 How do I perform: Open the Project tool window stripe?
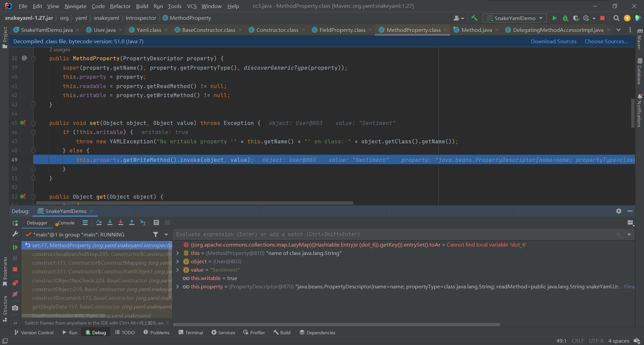tap(5, 38)
